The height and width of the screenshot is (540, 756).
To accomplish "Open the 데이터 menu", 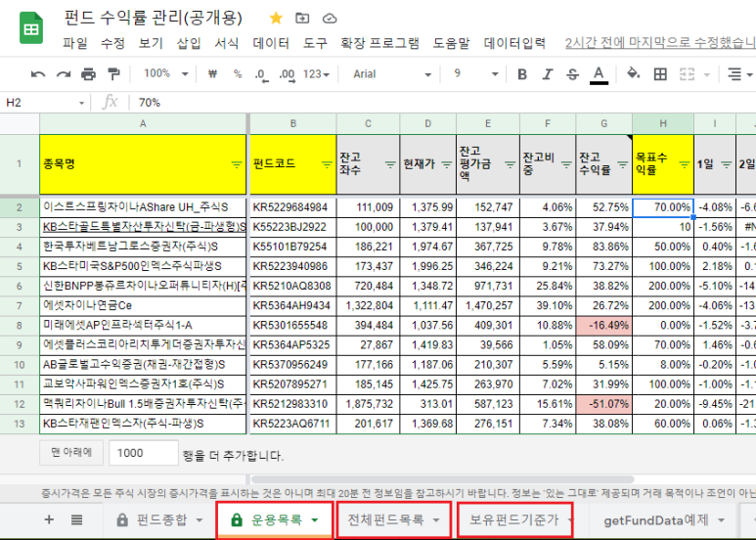I will [271, 43].
